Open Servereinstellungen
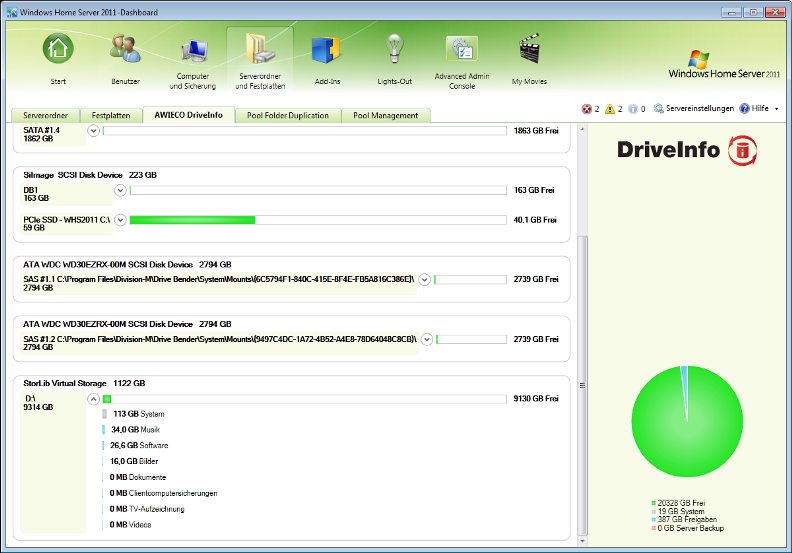The height and width of the screenshot is (553, 792). (x=694, y=109)
